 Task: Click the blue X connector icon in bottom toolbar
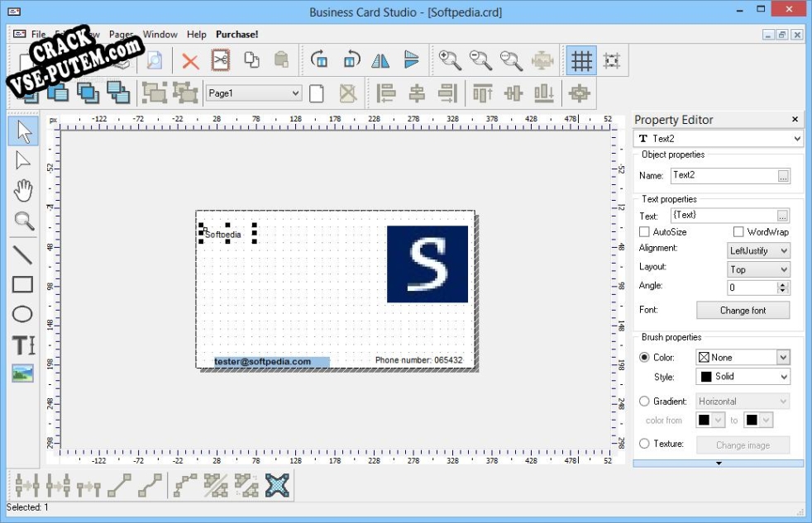(277, 485)
